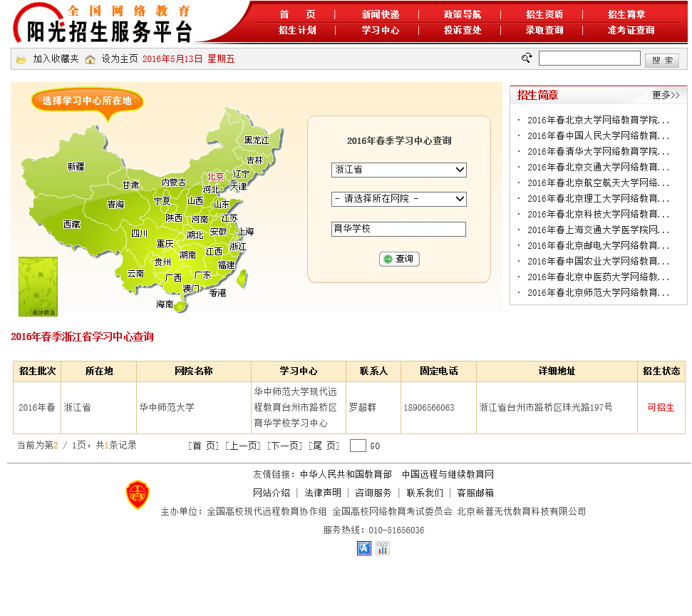Click the add-to-favorites folder icon

[21, 59]
